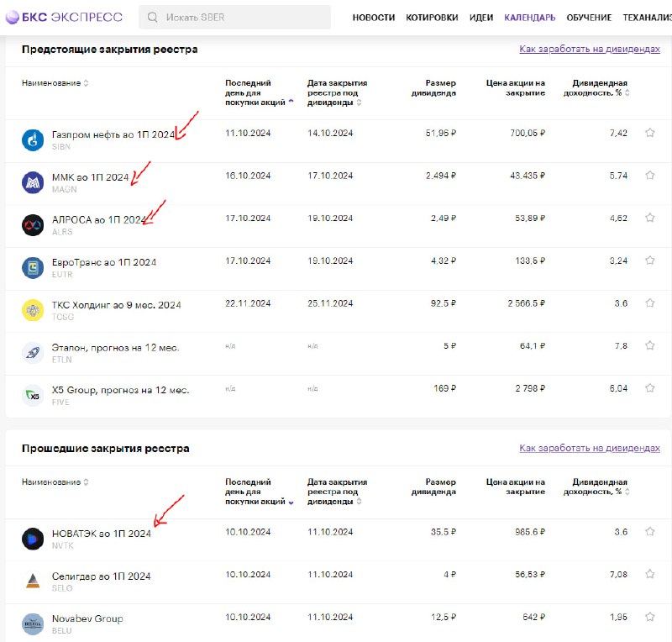Open the Теханализ menu item
This screenshot has height=642, width=672.
tap(647, 18)
